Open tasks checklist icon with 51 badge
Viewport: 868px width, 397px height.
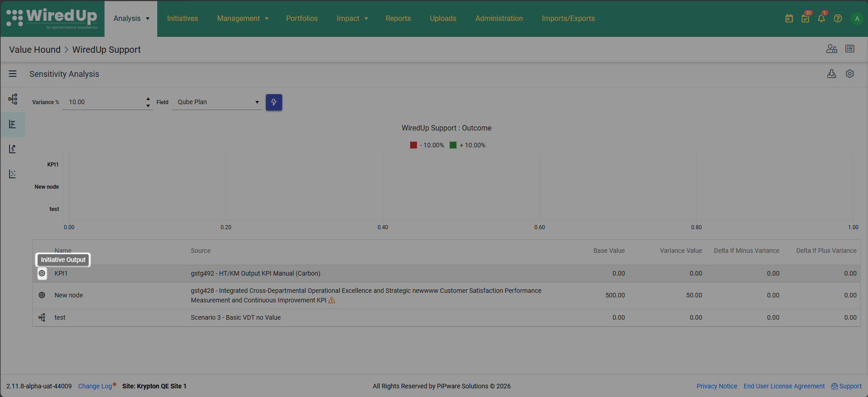click(x=805, y=19)
